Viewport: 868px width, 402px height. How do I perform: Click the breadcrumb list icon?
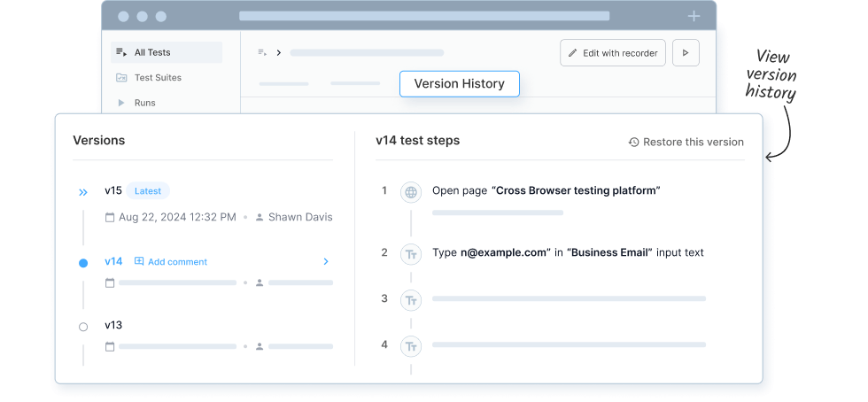pyautogui.click(x=262, y=52)
